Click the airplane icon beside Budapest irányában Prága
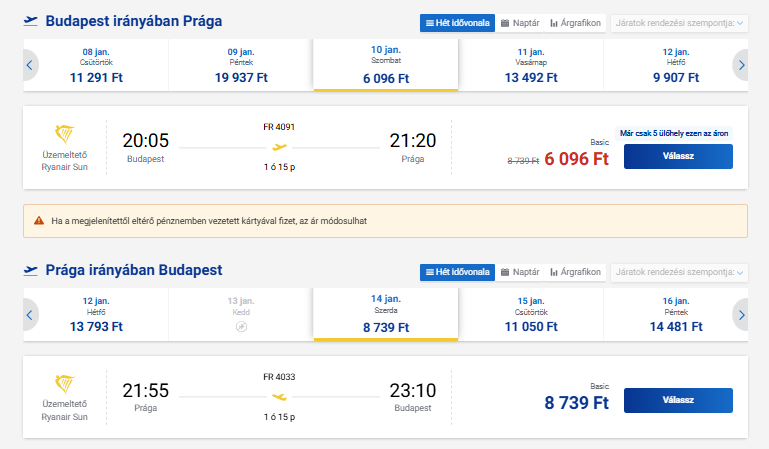The height and width of the screenshot is (449, 769). click(x=30, y=21)
